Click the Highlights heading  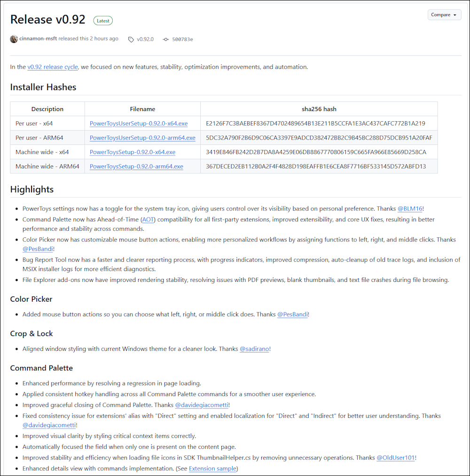(32, 189)
